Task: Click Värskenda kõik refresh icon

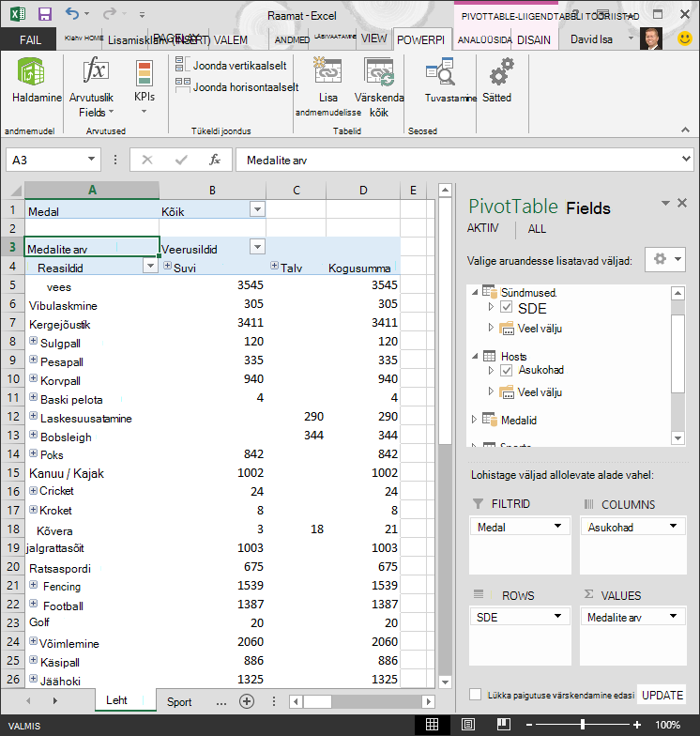Action: coord(379,71)
